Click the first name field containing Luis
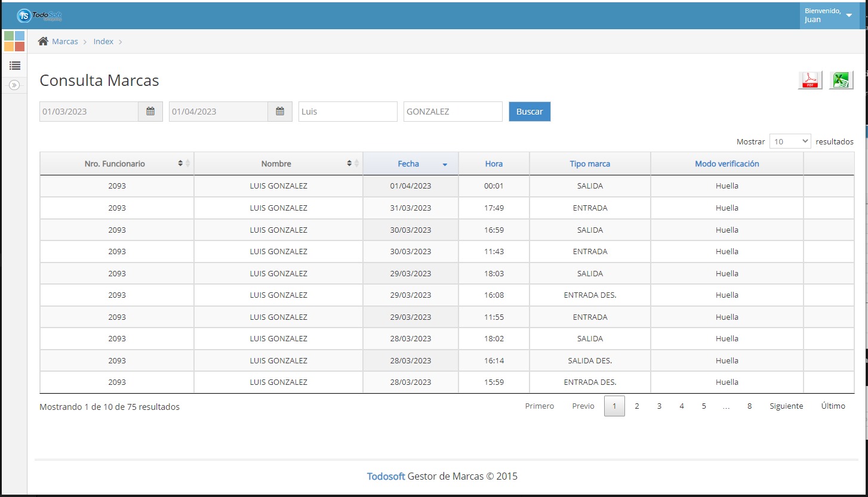Screen dimensions: 868x497 (x=347, y=112)
